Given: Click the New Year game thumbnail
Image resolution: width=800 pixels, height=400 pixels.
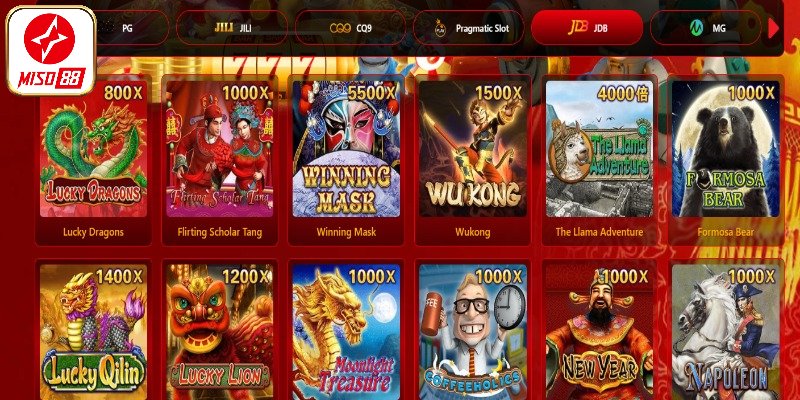Looking at the screenshot, I should click(x=599, y=332).
